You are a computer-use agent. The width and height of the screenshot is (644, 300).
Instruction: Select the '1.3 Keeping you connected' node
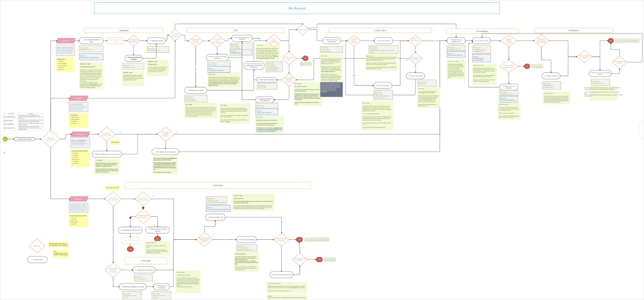(x=162, y=287)
